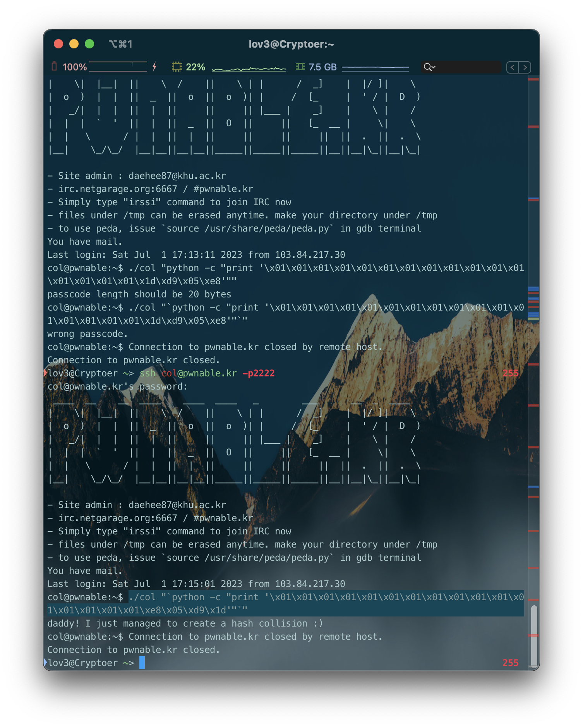Focus the status bar search field
This screenshot has height=728, width=583.
point(468,67)
